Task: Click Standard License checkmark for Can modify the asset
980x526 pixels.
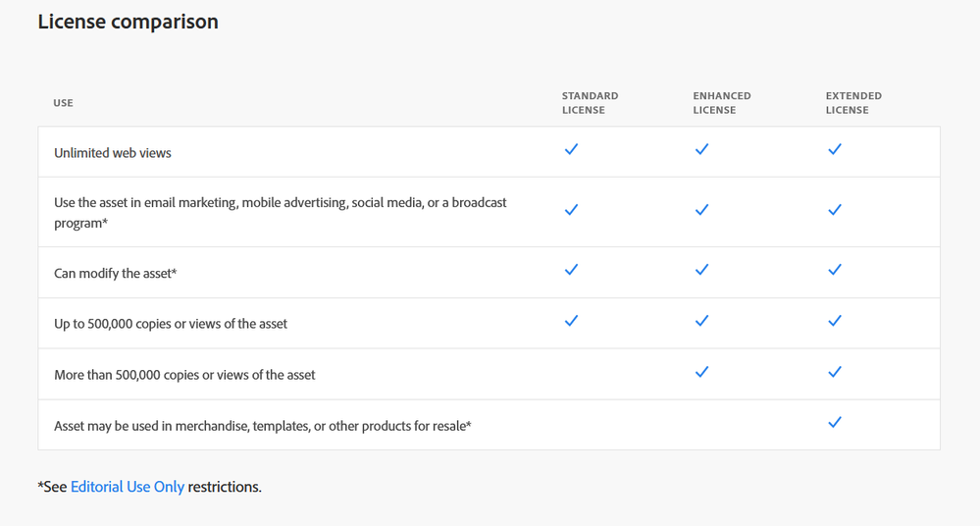Action: click(x=571, y=270)
